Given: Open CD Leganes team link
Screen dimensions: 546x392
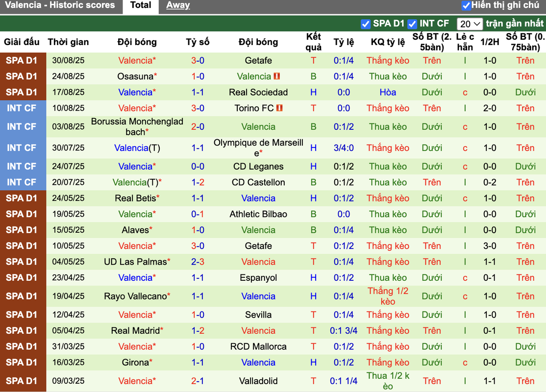Looking at the screenshot, I should (x=258, y=167).
